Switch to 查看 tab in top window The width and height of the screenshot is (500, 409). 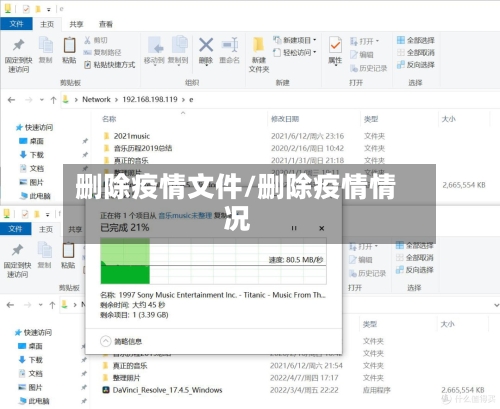click(106, 24)
